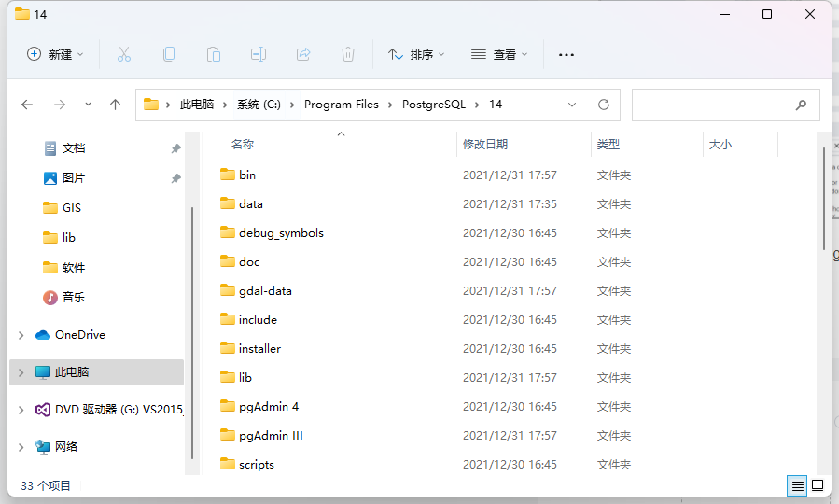Open 软件 folder in sidebar
The width and height of the screenshot is (839, 504).
pyautogui.click(x=63, y=267)
